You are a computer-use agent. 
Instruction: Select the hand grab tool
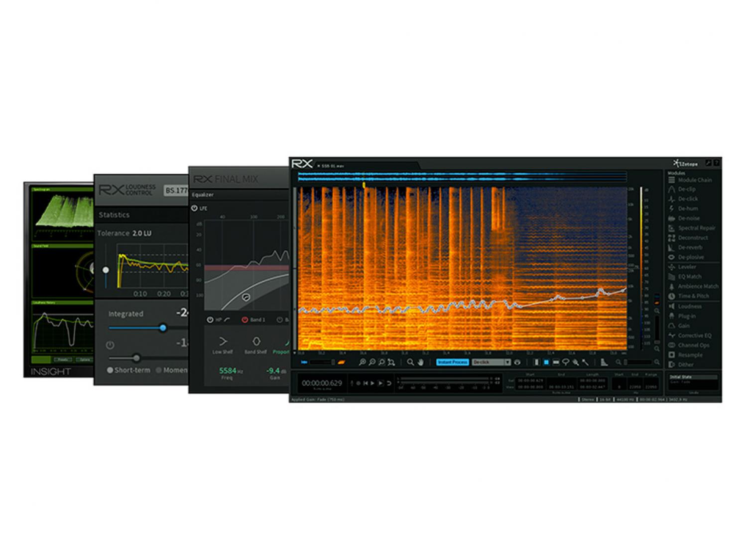[421, 362]
